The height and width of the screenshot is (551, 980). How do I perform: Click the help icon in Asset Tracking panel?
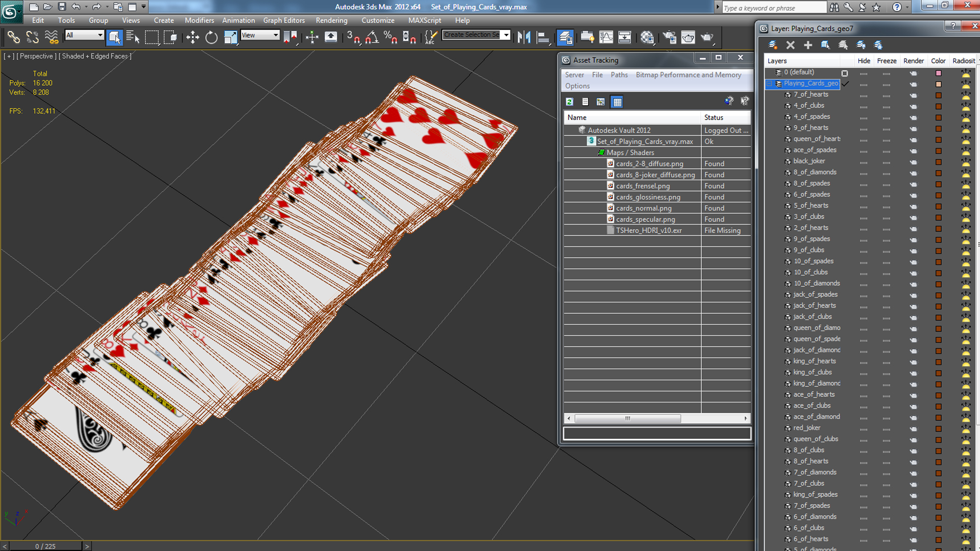pyautogui.click(x=729, y=102)
